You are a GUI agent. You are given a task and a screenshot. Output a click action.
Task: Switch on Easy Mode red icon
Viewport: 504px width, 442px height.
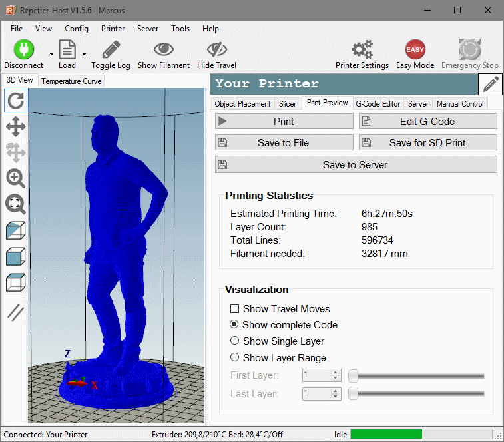[x=415, y=49]
